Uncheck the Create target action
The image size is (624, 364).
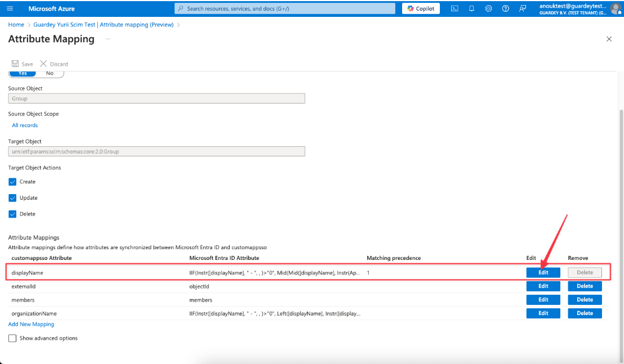pyautogui.click(x=12, y=182)
